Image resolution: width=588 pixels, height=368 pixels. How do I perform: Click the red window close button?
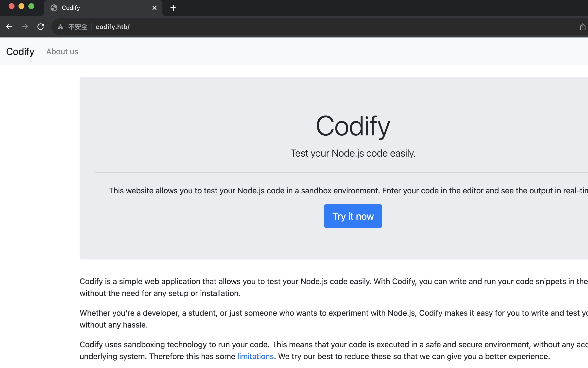(x=11, y=6)
